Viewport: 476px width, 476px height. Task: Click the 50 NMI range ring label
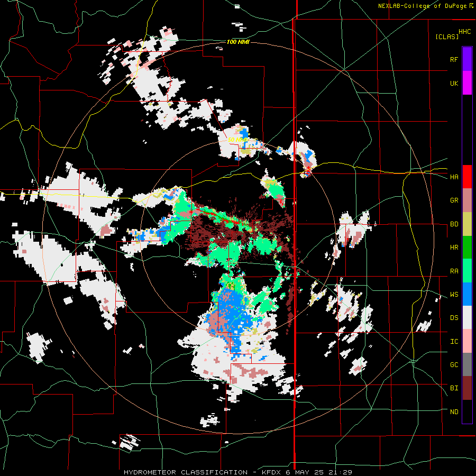[x=238, y=140]
